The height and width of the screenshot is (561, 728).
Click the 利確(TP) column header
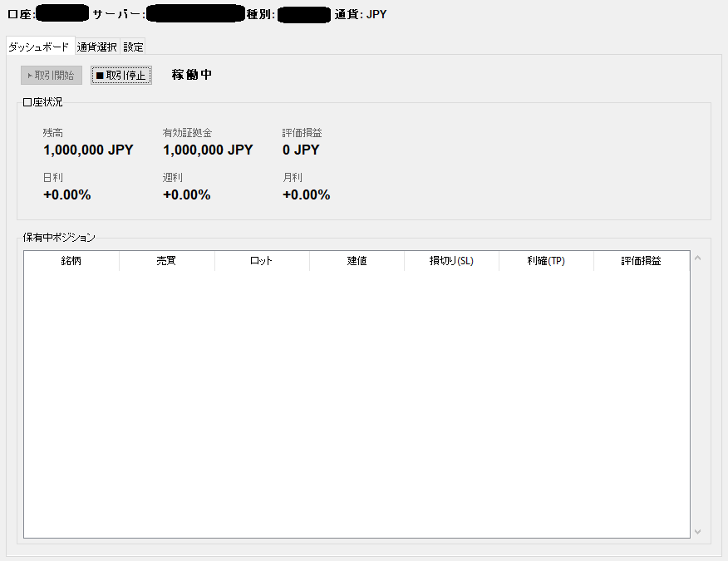tap(546, 261)
